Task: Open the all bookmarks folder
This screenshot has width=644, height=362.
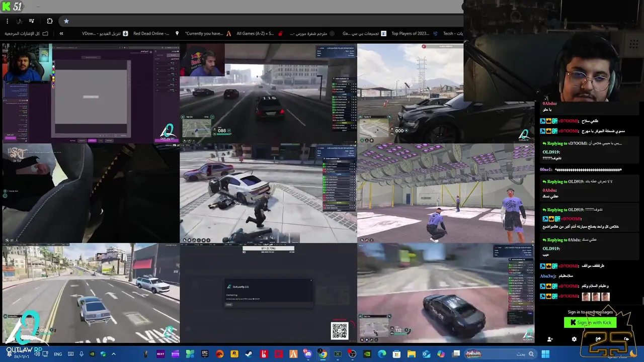Action: click(27, 33)
